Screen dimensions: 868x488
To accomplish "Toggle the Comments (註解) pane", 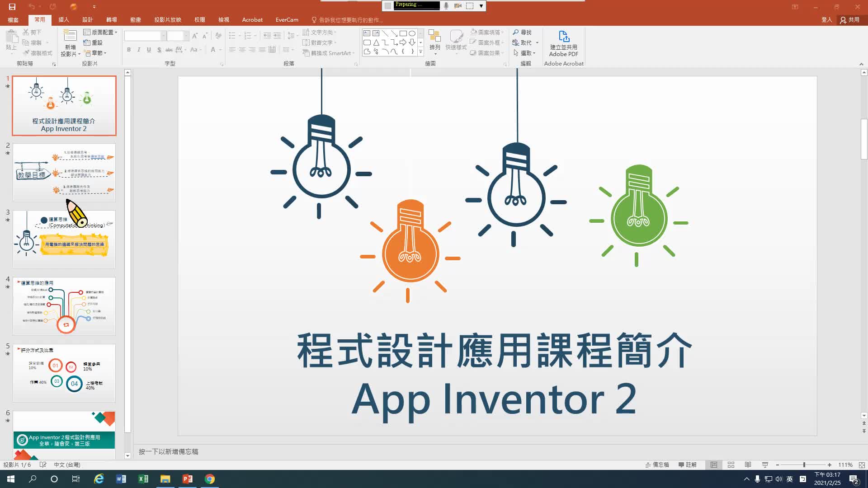I will [688, 465].
